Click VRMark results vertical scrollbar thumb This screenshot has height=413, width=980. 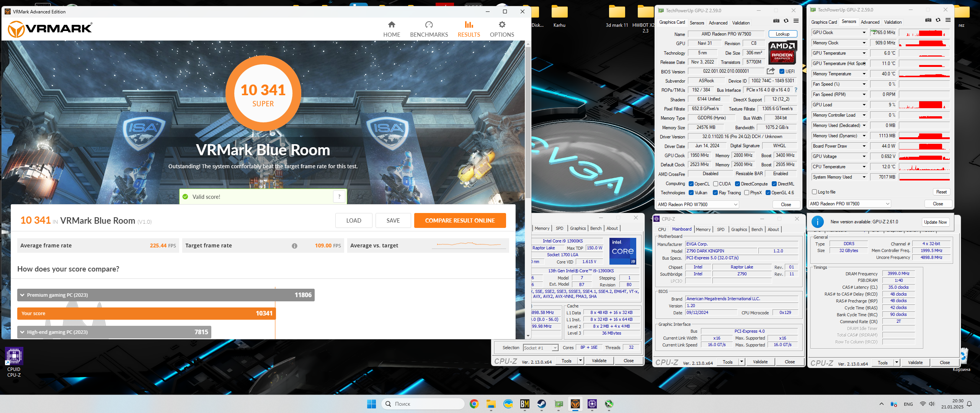pos(528,122)
